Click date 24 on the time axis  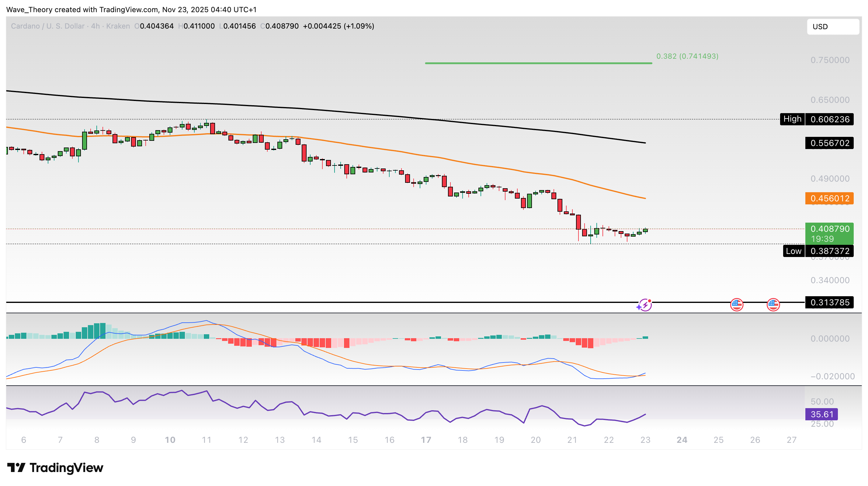point(682,440)
